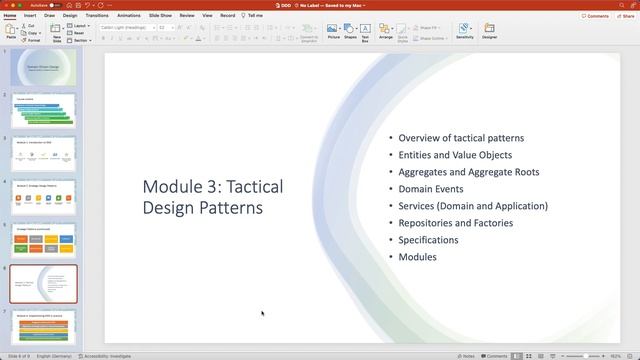The width and height of the screenshot is (640, 360).
Task: Open the Insert ribbon tab
Action: [x=30, y=16]
